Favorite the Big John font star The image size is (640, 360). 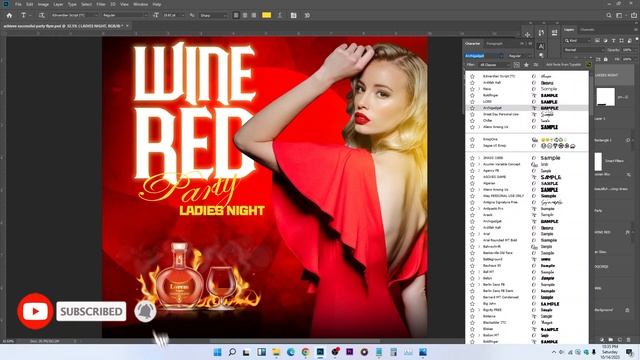[x=472, y=304]
